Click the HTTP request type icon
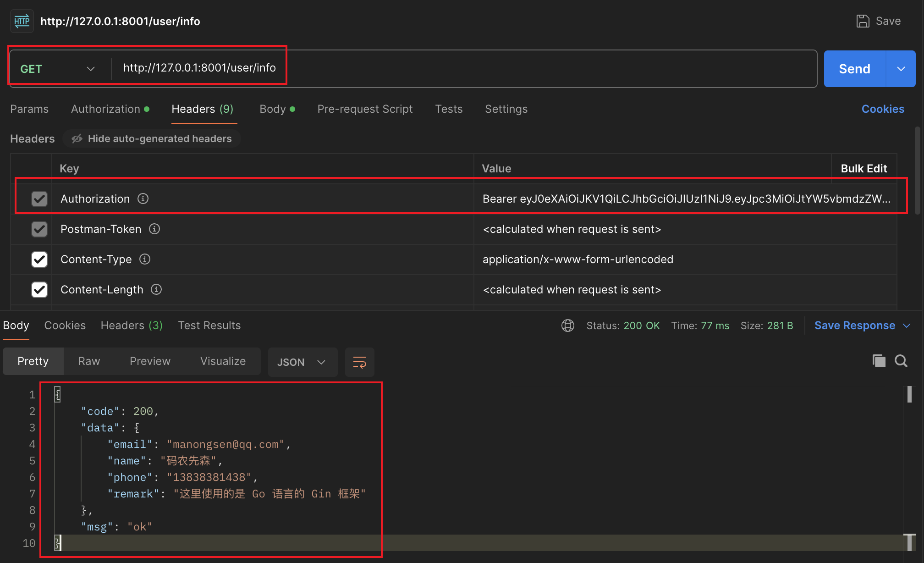924x563 pixels. (22, 21)
